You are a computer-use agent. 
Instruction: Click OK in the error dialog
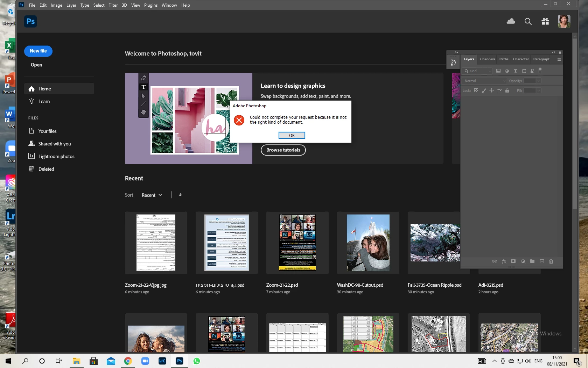click(292, 135)
